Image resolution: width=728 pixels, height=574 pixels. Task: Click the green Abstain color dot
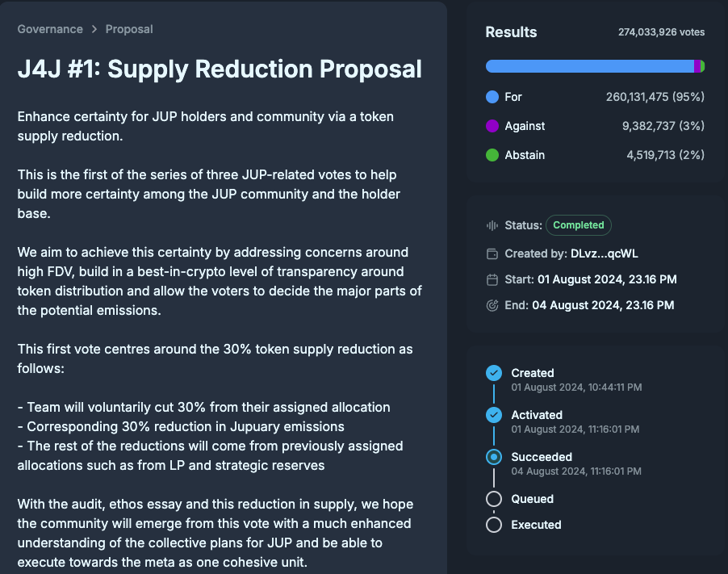(x=492, y=155)
